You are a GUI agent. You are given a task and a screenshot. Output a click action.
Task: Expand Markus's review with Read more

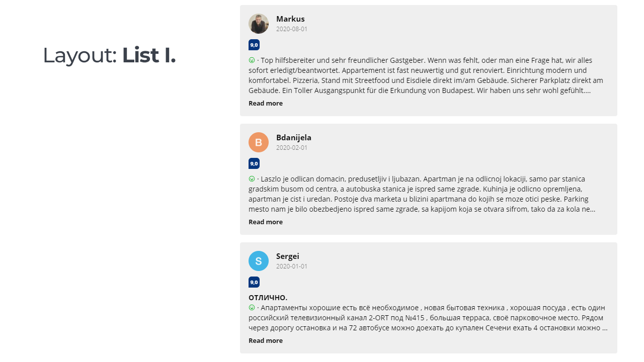266,103
